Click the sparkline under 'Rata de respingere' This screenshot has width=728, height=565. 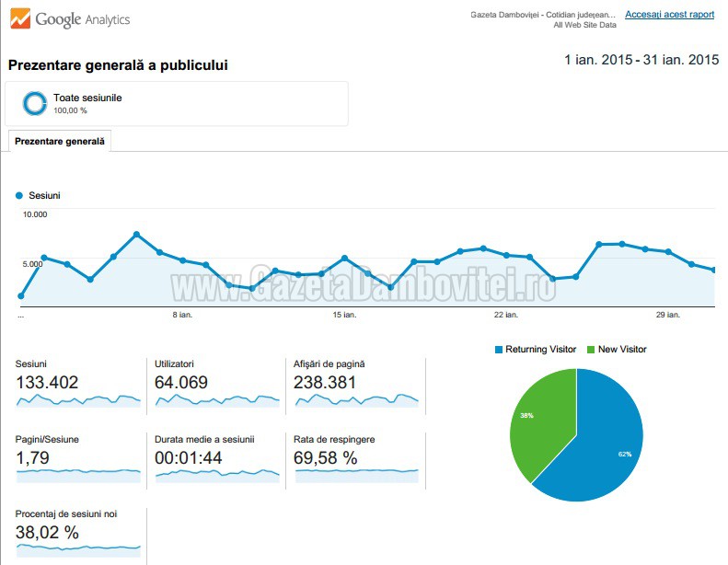click(356, 476)
